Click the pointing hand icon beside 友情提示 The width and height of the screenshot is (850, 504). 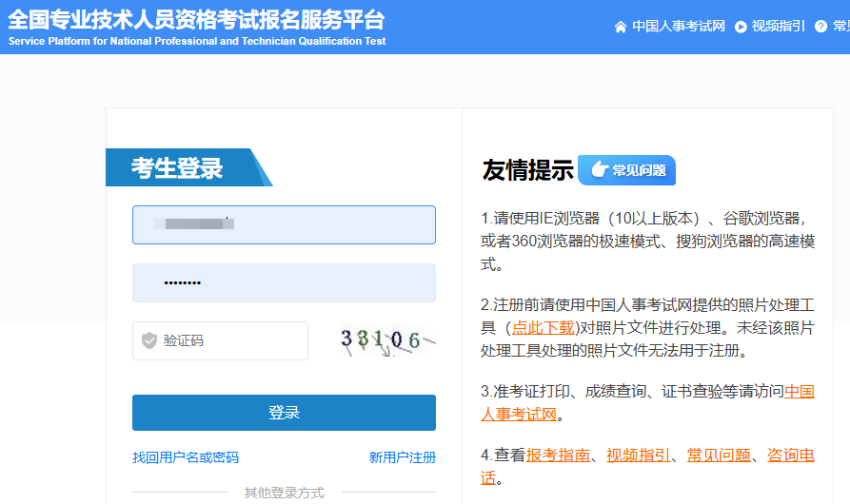click(x=599, y=170)
